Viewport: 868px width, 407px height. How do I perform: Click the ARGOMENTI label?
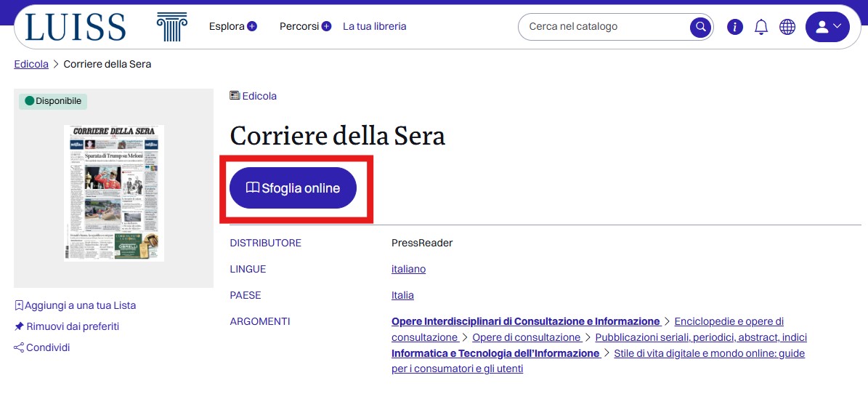260,321
